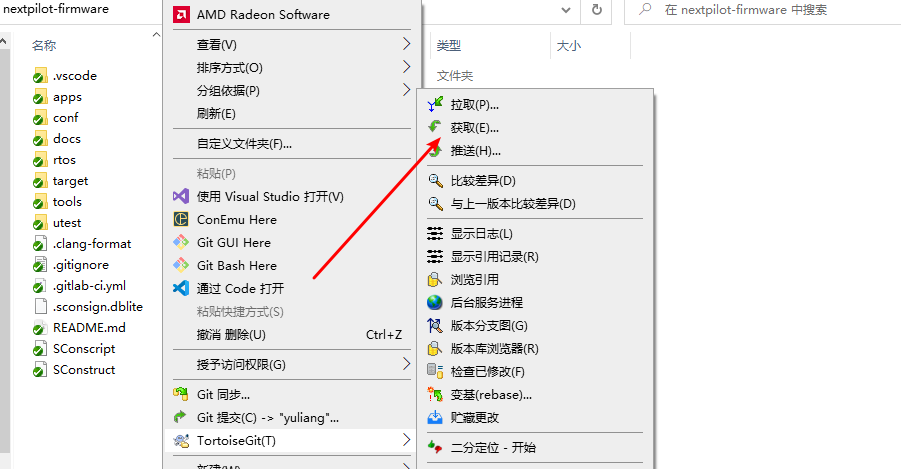This screenshot has width=901, height=469.
Task: Click the refresh button in address bar
Action: 597,10
